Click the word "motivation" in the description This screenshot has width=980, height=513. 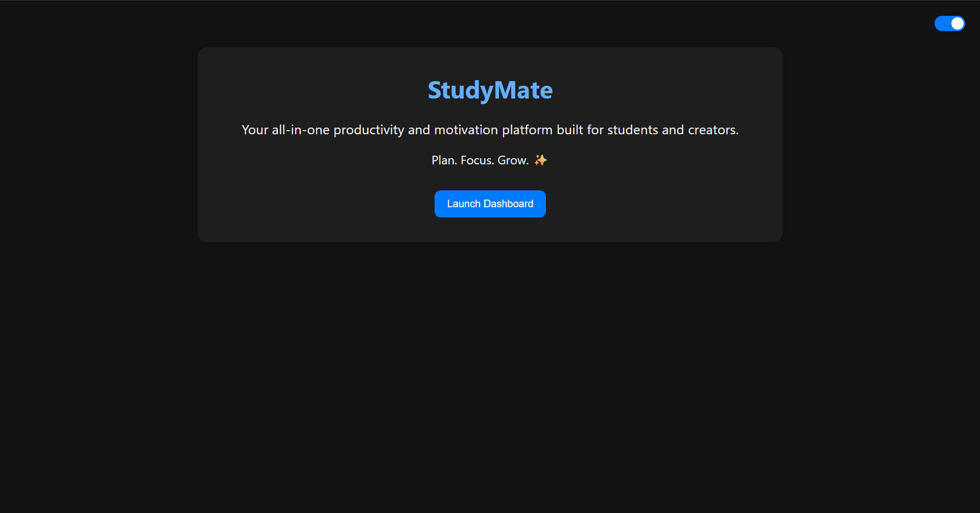click(466, 130)
